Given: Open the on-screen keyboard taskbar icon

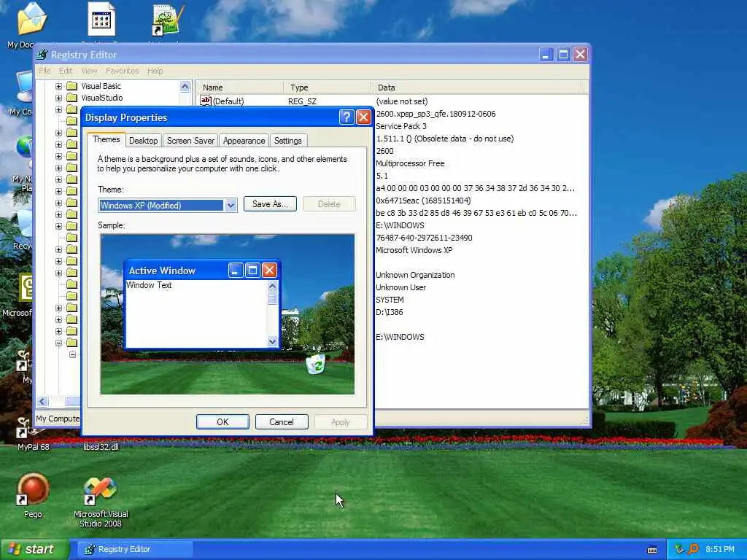Looking at the screenshot, I should click(x=652, y=550).
